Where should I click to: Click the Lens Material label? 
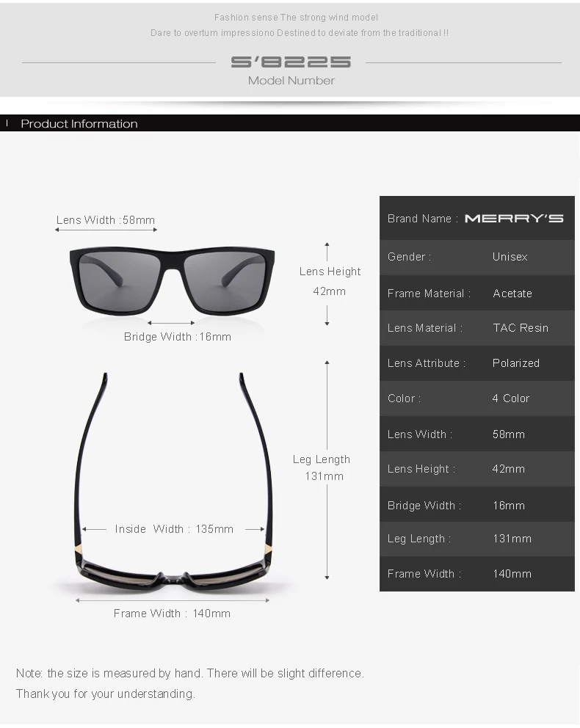point(425,328)
